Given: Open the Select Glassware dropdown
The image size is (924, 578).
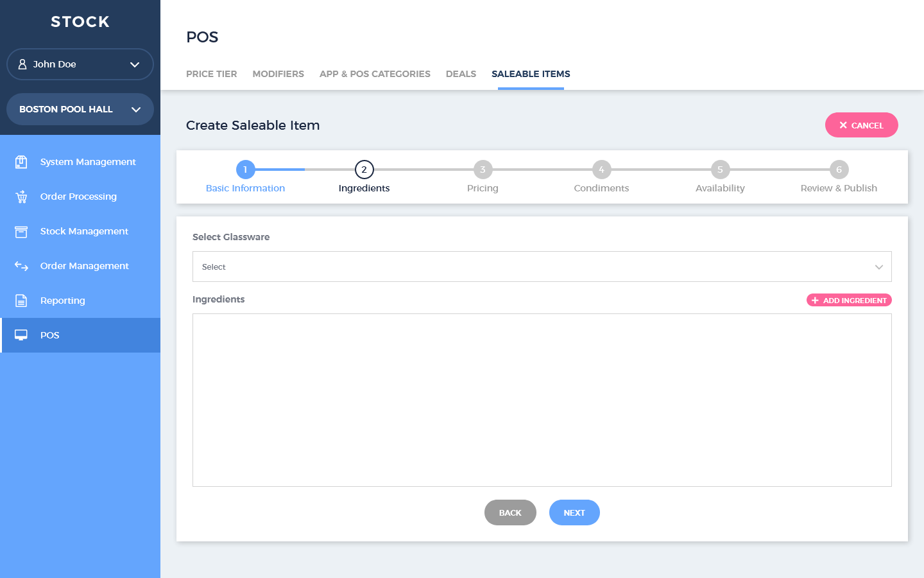Looking at the screenshot, I should click(542, 267).
